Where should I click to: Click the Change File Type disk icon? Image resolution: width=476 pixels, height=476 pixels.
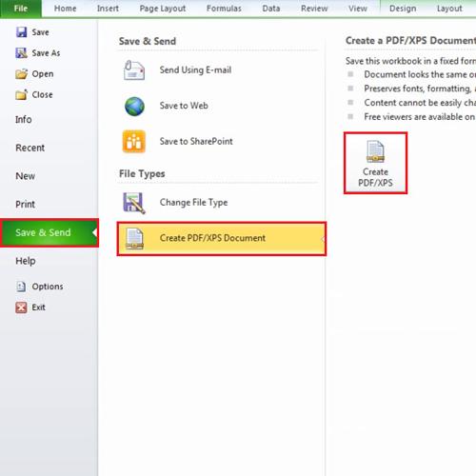[x=134, y=203]
